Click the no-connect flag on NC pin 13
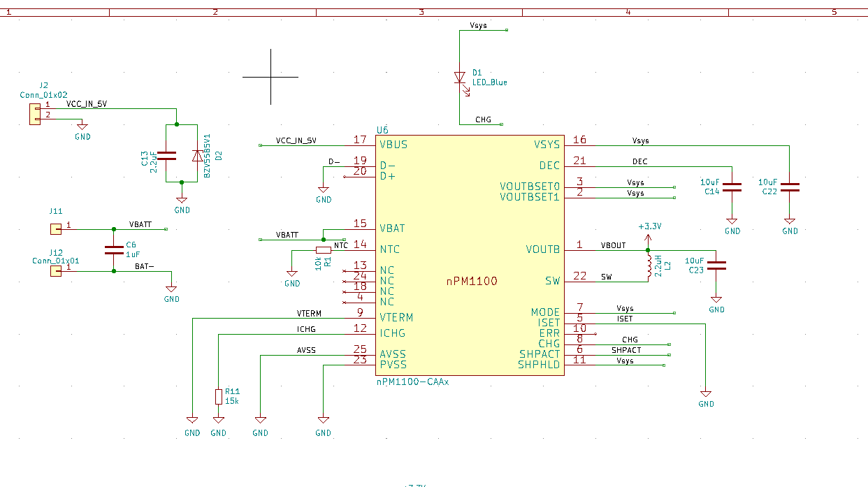The image size is (868, 487). [x=345, y=270]
